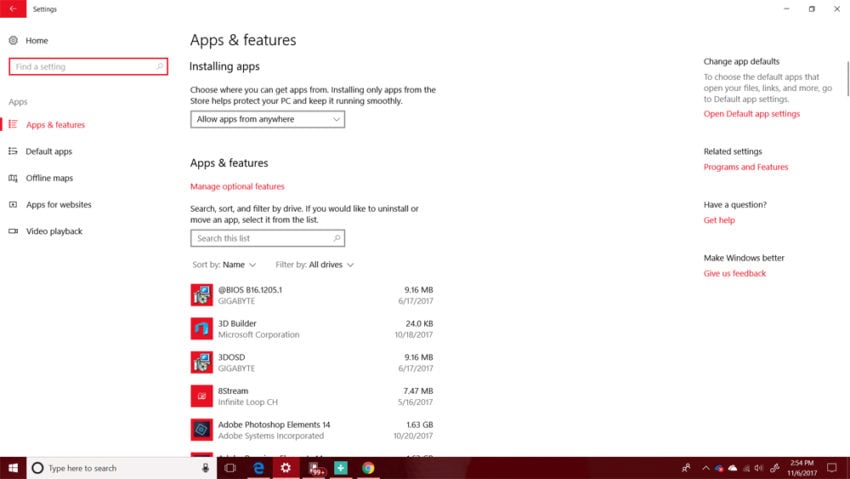Image resolution: width=850 pixels, height=479 pixels.
Task: Select the 24.0 KB size value
Action: (x=419, y=323)
